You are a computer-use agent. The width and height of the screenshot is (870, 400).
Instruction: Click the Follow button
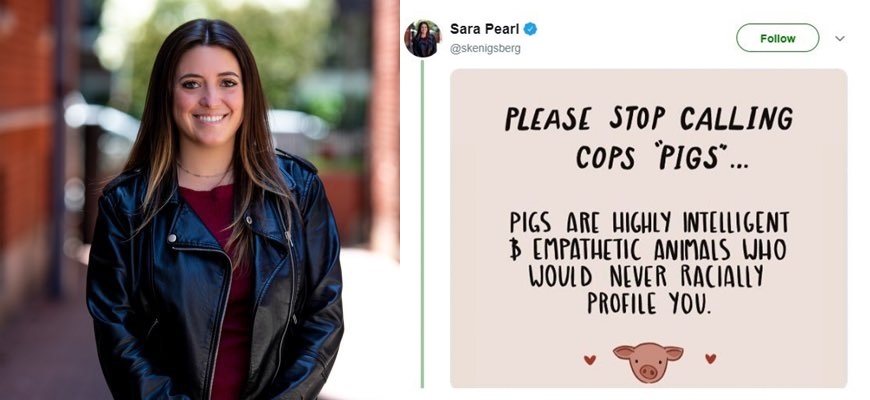[x=777, y=38]
